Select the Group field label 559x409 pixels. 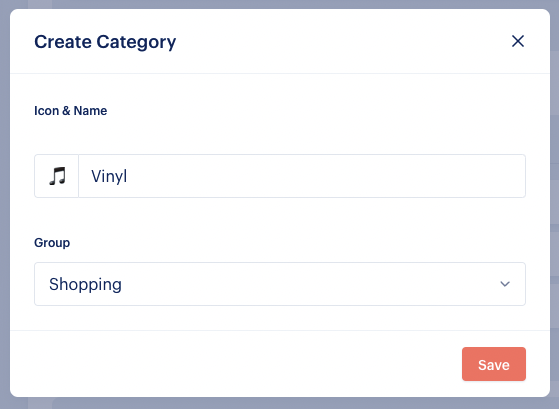(52, 242)
